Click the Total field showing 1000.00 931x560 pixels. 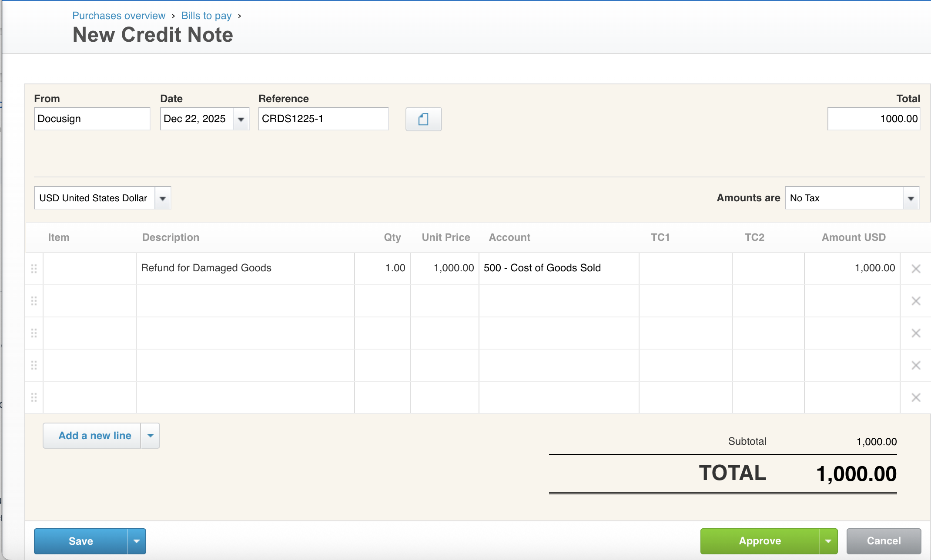coord(874,119)
